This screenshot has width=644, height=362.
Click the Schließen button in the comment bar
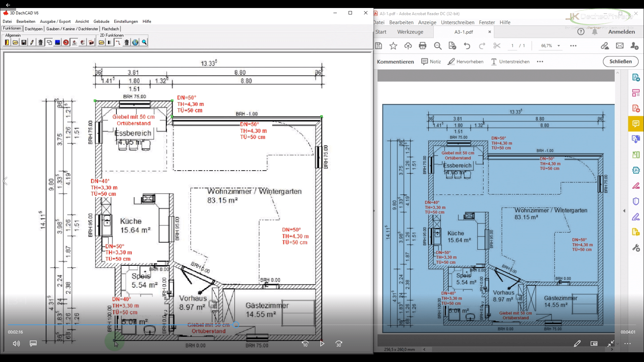point(621,62)
